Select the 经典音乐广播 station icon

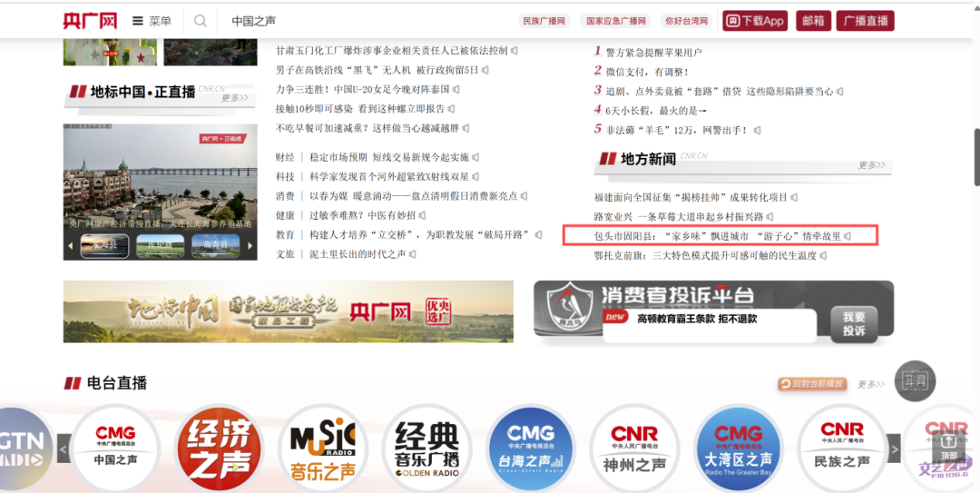[426, 449]
